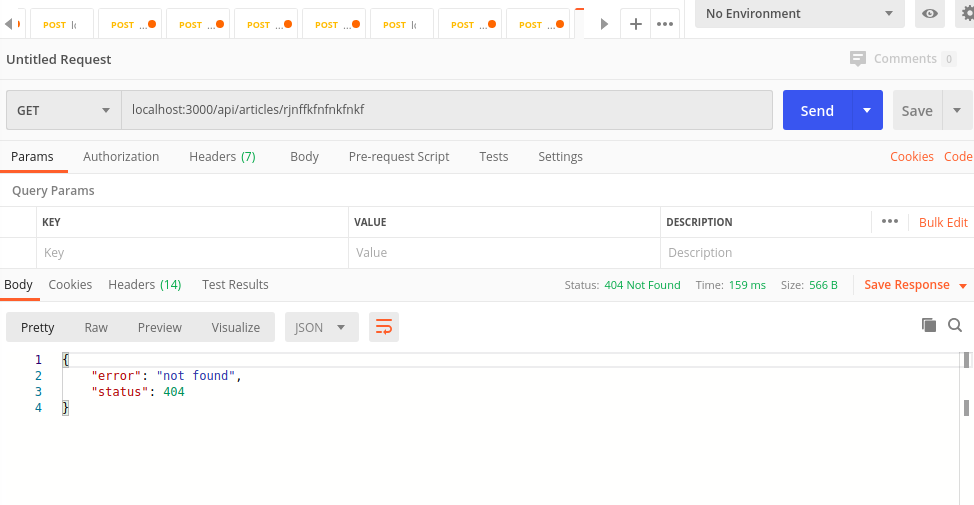This screenshot has height=505, width=974.
Task: Open Pre-request Script tab
Action: (399, 157)
